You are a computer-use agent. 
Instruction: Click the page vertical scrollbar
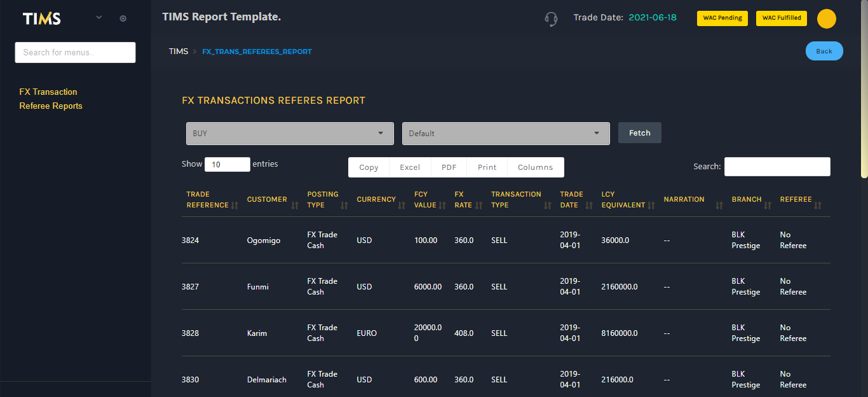click(864, 89)
